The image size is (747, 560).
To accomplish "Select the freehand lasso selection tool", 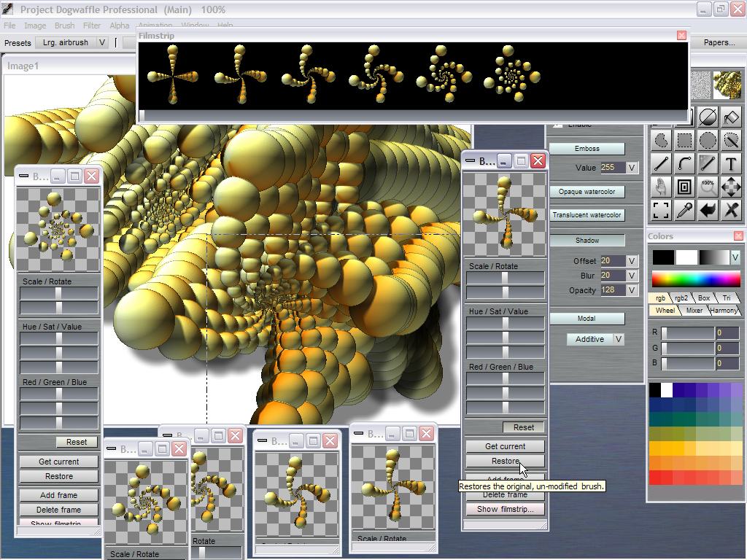I will point(661,140).
